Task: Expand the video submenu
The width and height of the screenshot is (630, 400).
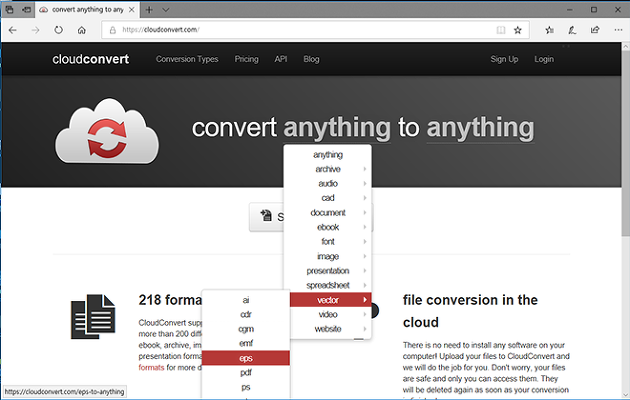Action: click(327, 314)
